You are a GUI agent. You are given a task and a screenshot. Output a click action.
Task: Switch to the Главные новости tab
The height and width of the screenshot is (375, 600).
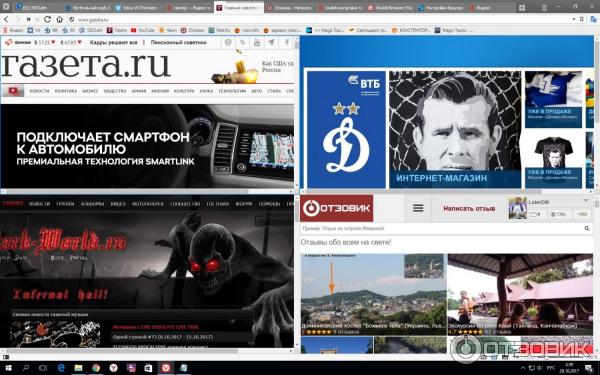click(239, 7)
